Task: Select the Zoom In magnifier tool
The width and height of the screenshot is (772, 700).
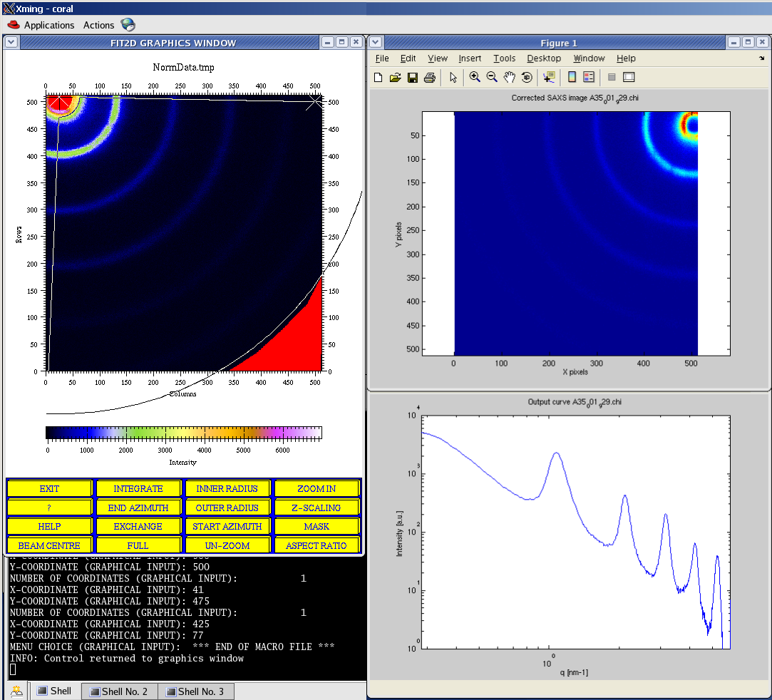Action: point(475,78)
